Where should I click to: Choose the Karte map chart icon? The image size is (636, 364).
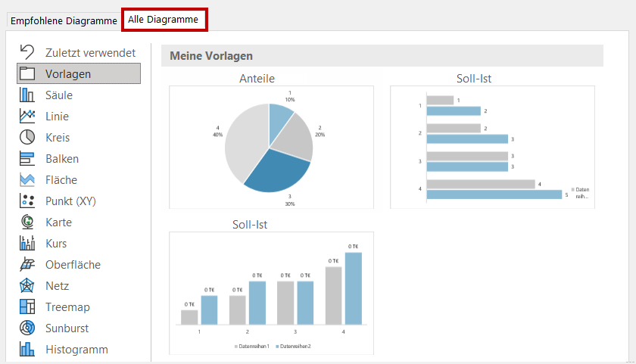pos(27,222)
